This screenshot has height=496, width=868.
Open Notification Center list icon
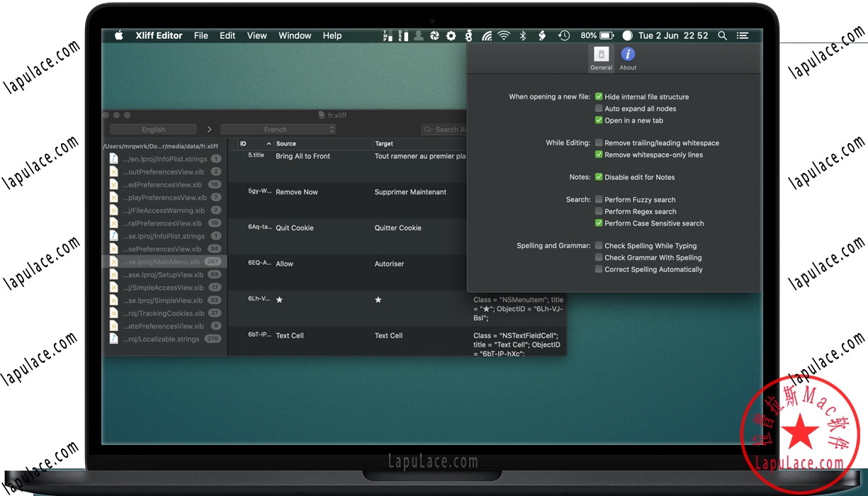pyautogui.click(x=743, y=35)
